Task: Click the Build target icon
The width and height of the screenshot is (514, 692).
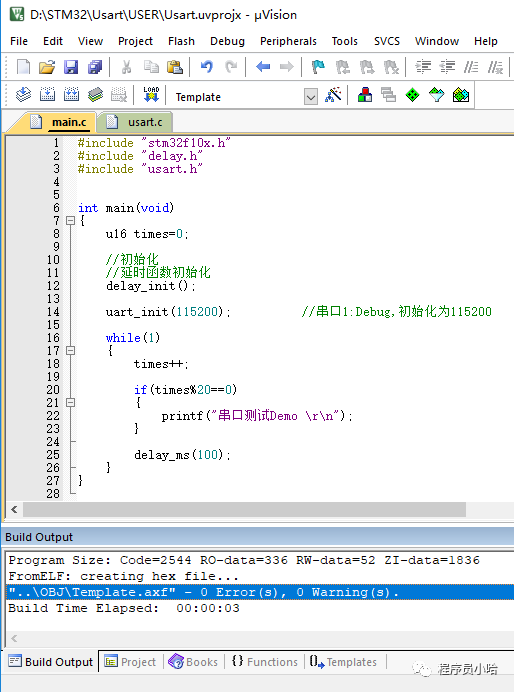Action: (x=47, y=94)
